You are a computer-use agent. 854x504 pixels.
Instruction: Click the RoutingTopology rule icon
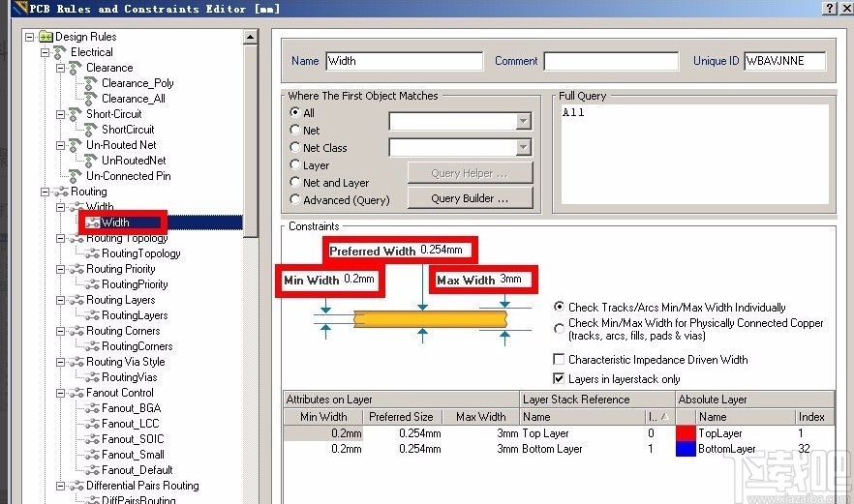click(x=92, y=253)
